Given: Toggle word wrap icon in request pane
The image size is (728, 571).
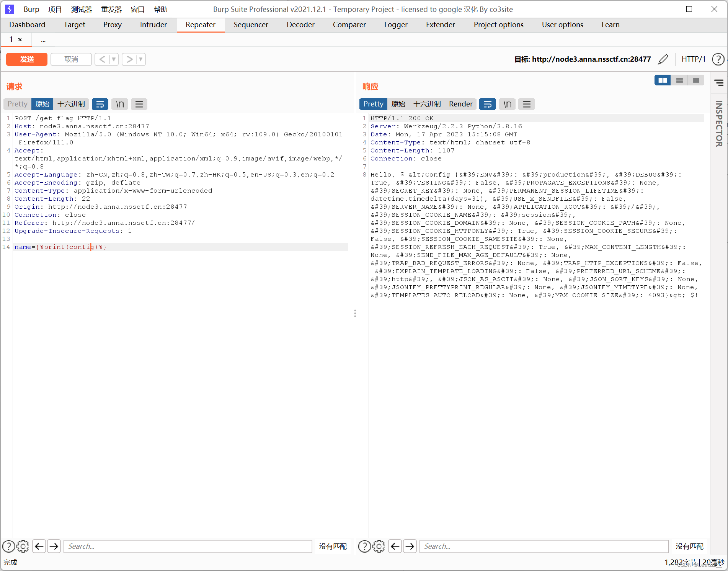Looking at the screenshot, I should pyautogui.click(x=100, y=104).
